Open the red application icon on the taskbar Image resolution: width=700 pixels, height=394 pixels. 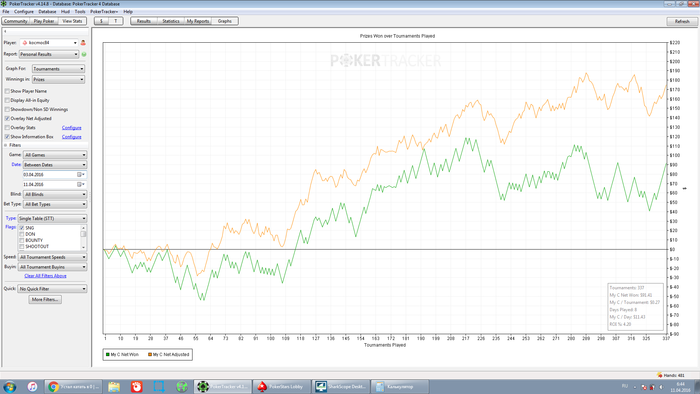[x=136, y=386]
